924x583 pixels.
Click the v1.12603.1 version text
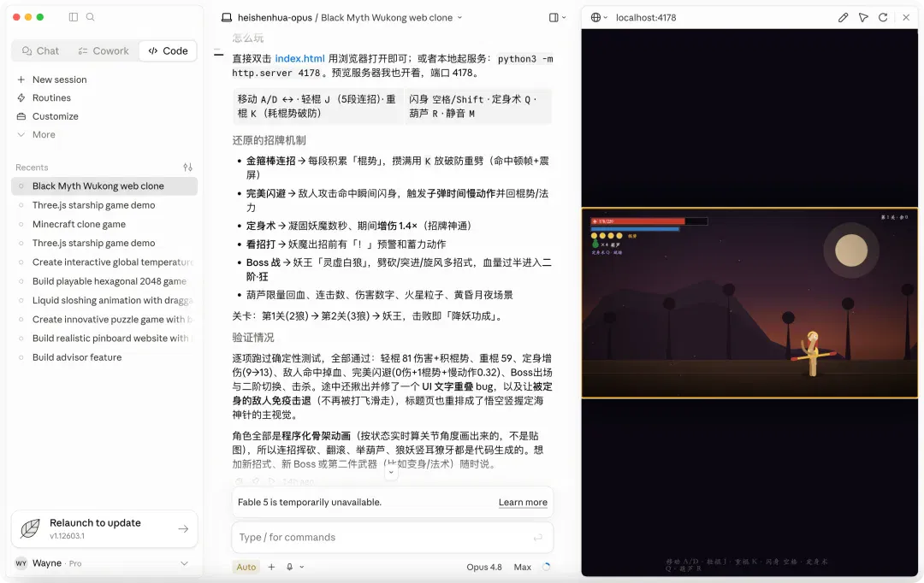point(68,536)
